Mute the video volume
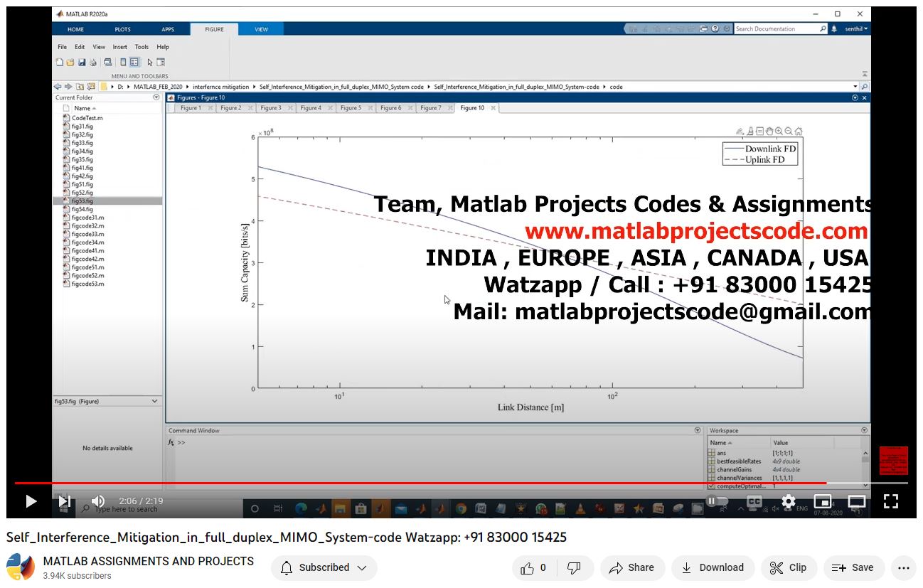 pyautogui.click(x=98, y=501)
